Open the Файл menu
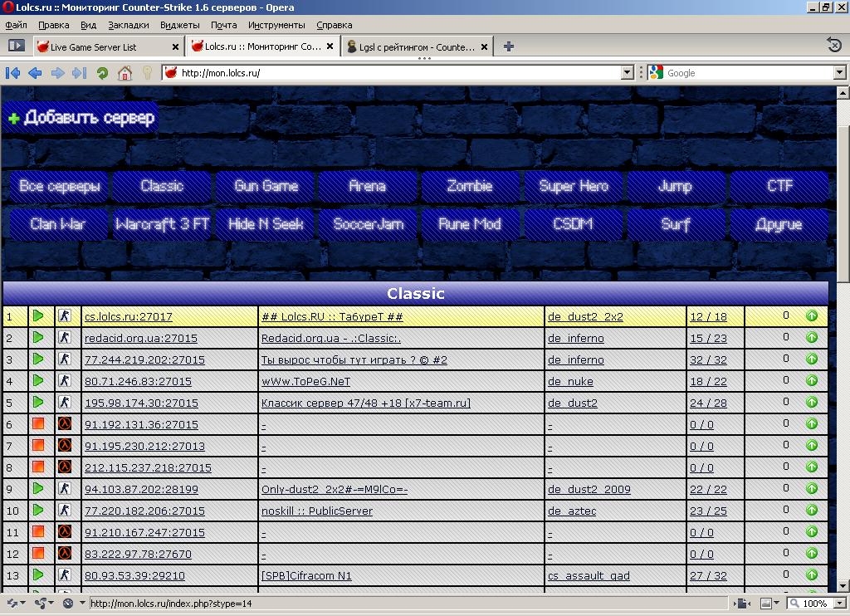Screen dimensions: 850x616 click(17, 25)
